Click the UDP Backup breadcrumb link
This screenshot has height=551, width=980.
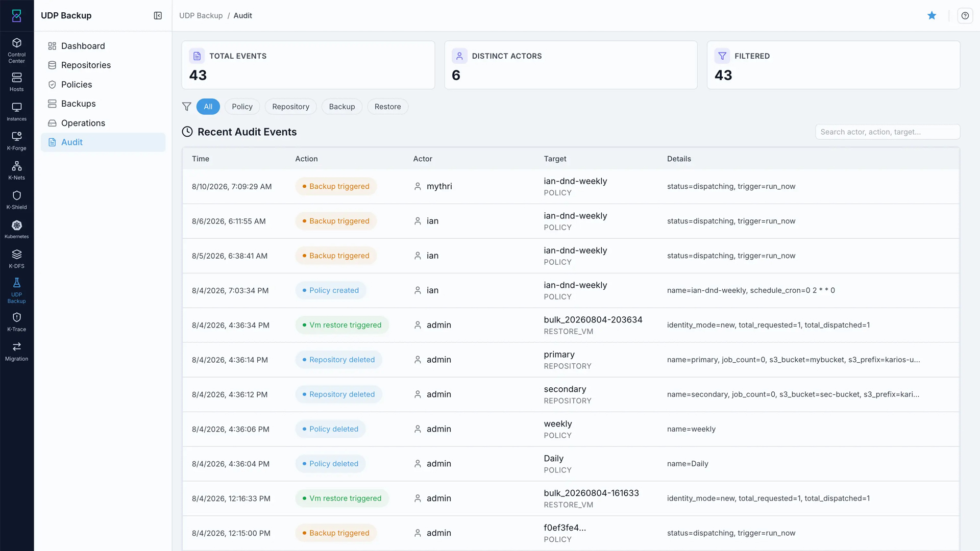[x=201, y=16]
